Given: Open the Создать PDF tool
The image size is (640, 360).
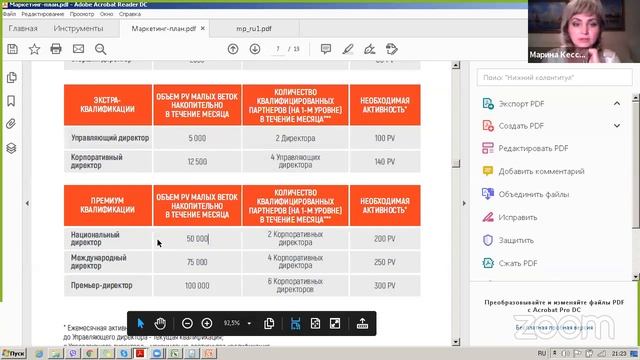Looking at the screenshot, I should tap(521, 126).
